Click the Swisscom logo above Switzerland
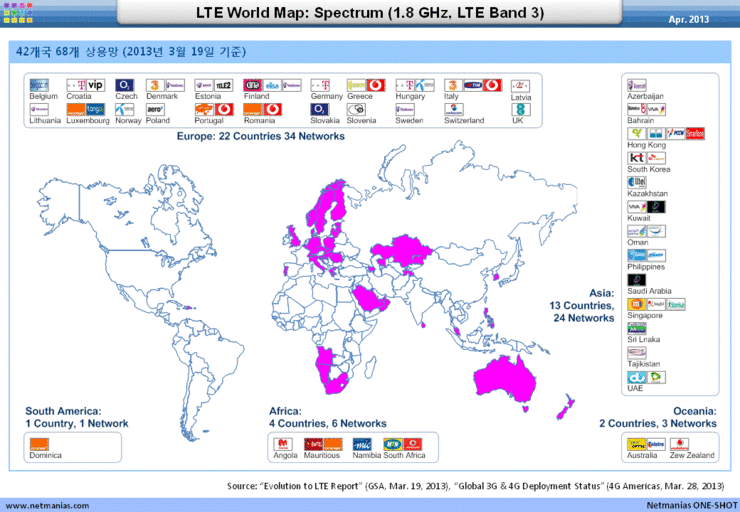 (x=454, y=109)
